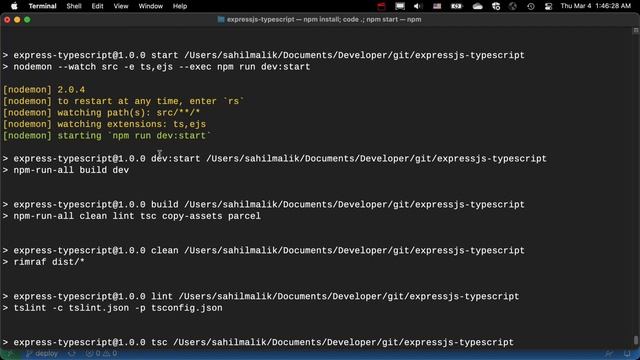Click 'starting `npm run dev:start`' line
This screenshot has width=640, height=360.
107,136
